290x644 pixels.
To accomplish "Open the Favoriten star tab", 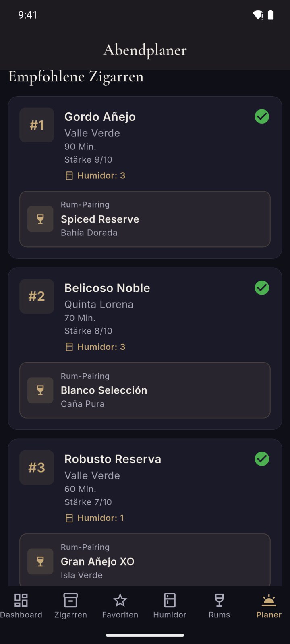I will click(120, 600).
